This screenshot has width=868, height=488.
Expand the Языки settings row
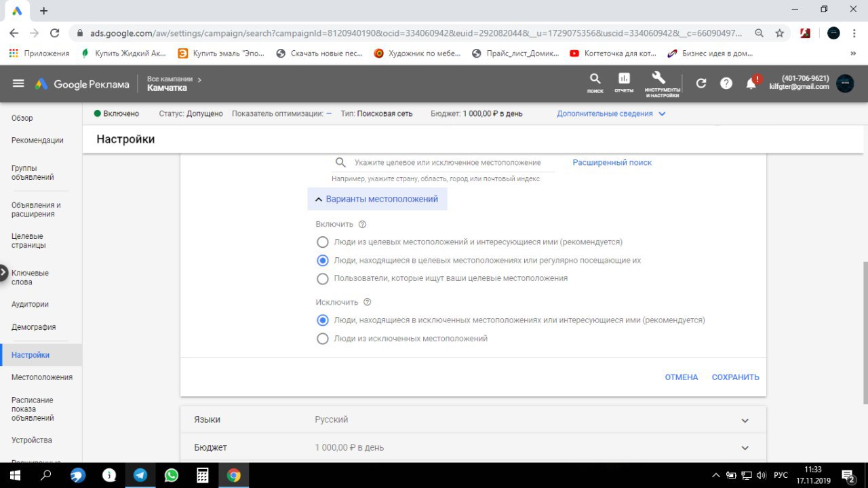pyautogui.click(x=473, y=419)
